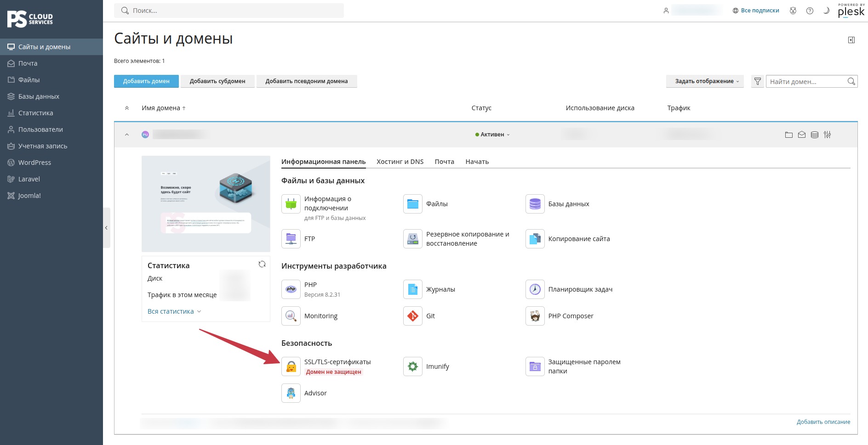Open the Site copying icon
The image size is (868, 445).
click(x=535, y=239)
